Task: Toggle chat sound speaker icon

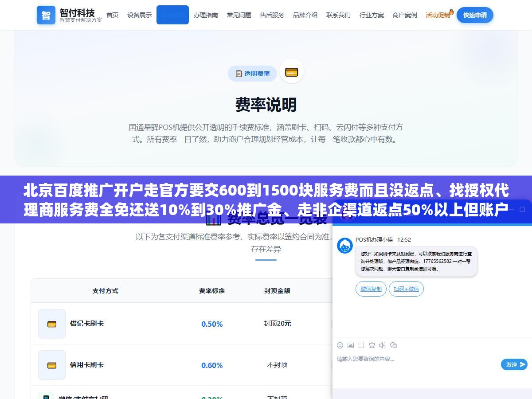Action: coord(383,345)
